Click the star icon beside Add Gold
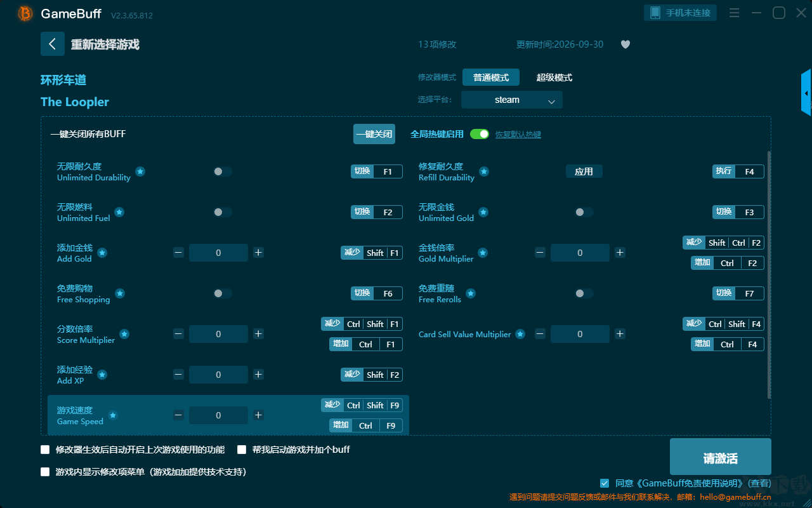812x508 pixels. [x=102, y=253]
